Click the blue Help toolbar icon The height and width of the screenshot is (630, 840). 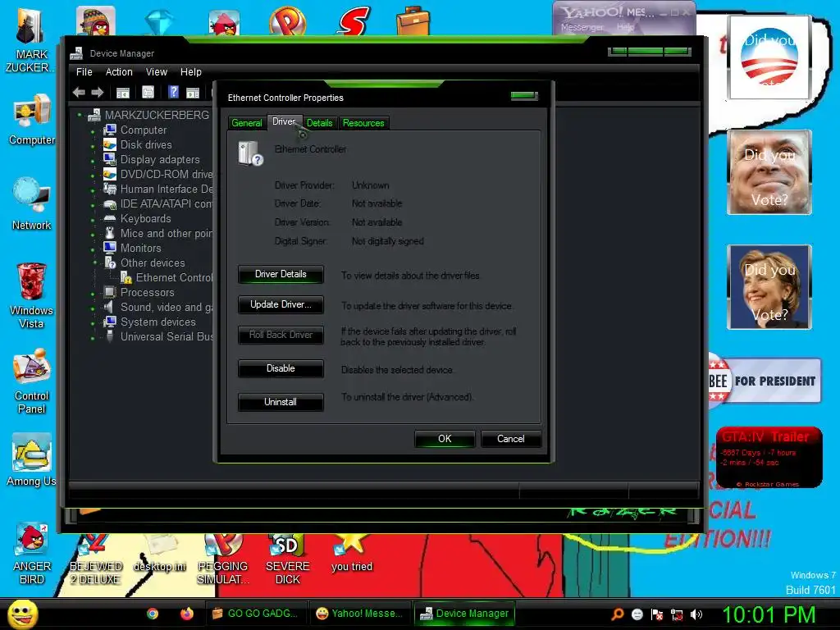click(x=173, y=92)
